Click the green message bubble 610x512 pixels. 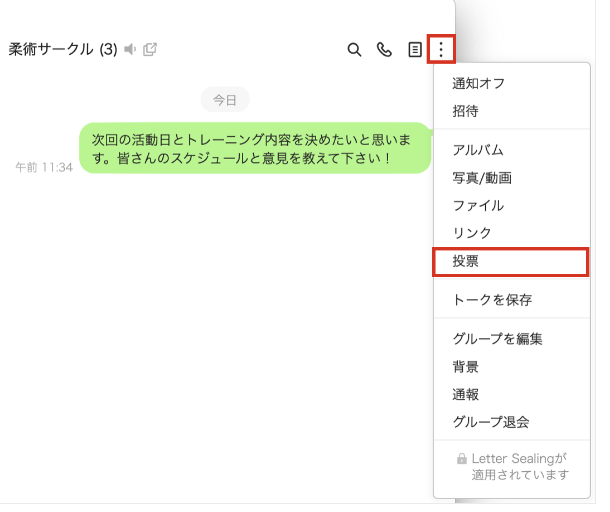tap(255, 148)
